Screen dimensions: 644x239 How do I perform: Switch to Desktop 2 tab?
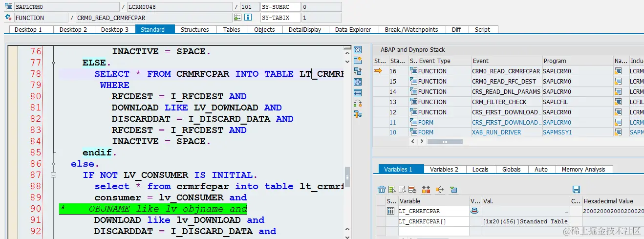[x=73, y=29]
